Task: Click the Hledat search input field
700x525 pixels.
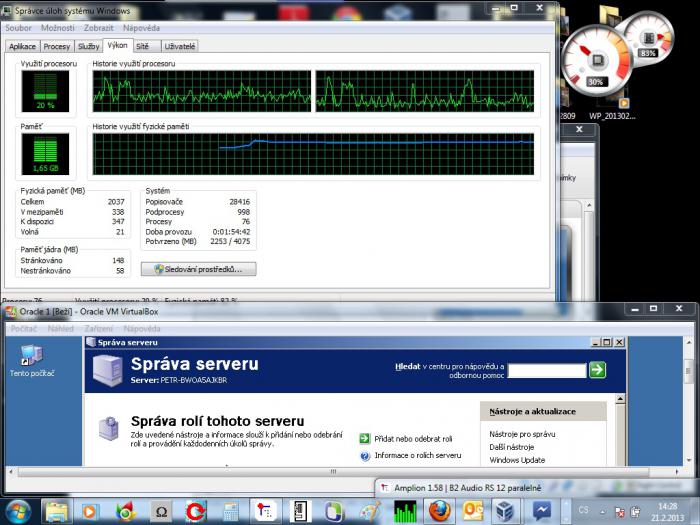Action: 545,370
